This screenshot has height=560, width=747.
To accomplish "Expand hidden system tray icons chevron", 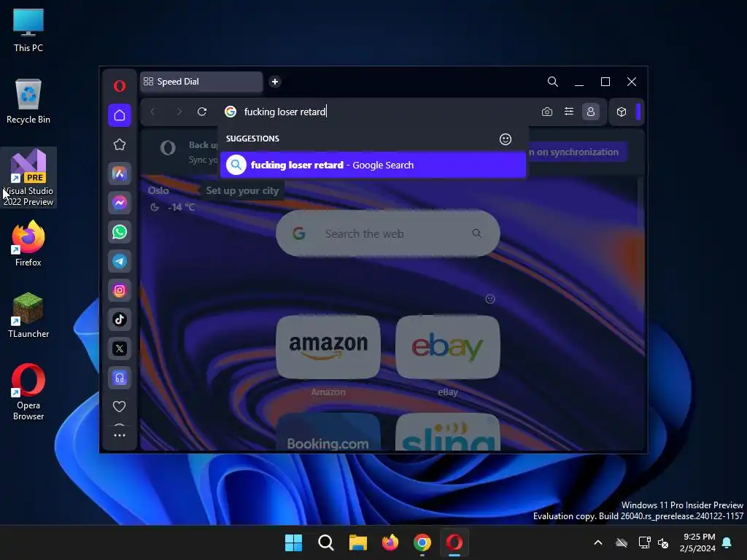I will [598, 542].
